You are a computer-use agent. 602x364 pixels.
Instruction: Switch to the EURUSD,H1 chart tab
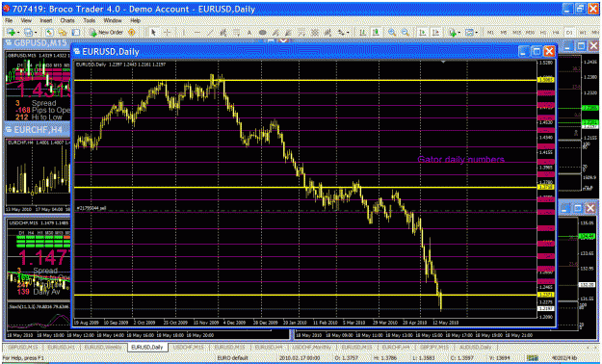pos(62,347)
